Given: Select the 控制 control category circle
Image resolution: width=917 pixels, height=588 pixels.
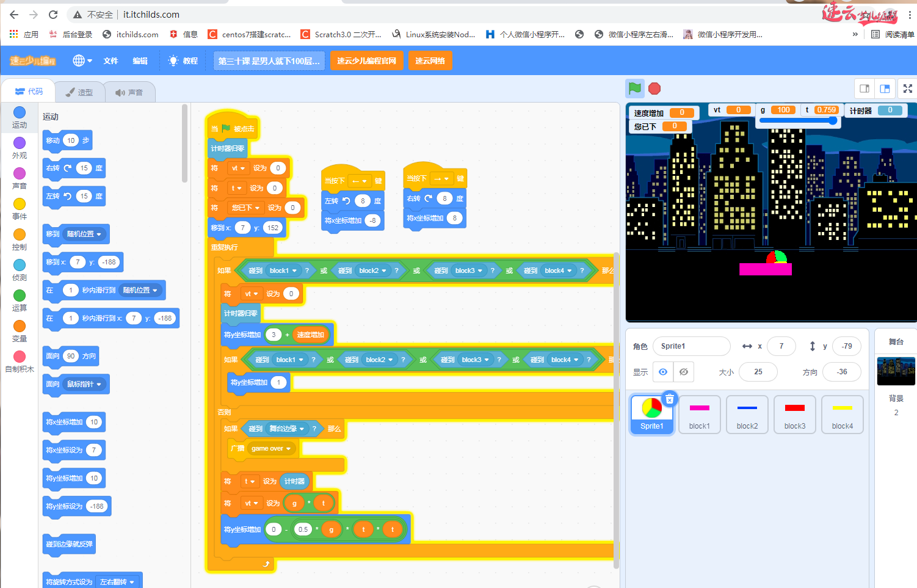Looking at the screenshot, I should pos(20,234).
